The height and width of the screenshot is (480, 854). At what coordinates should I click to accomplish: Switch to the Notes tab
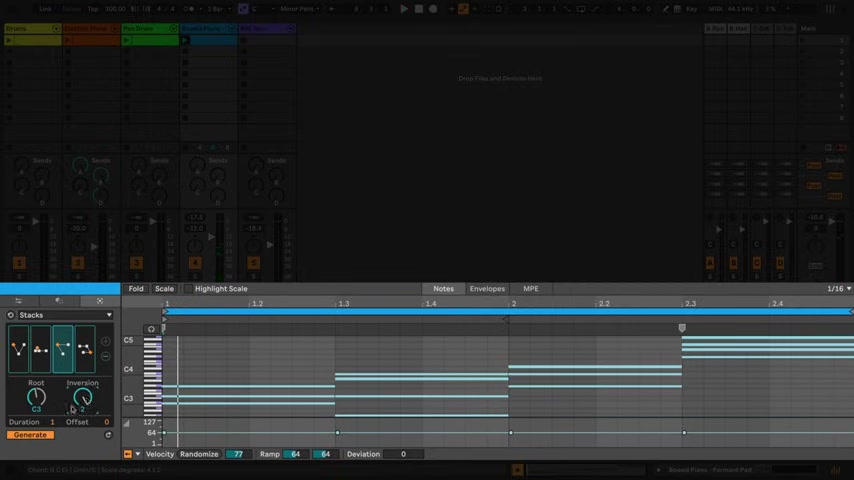443,289
